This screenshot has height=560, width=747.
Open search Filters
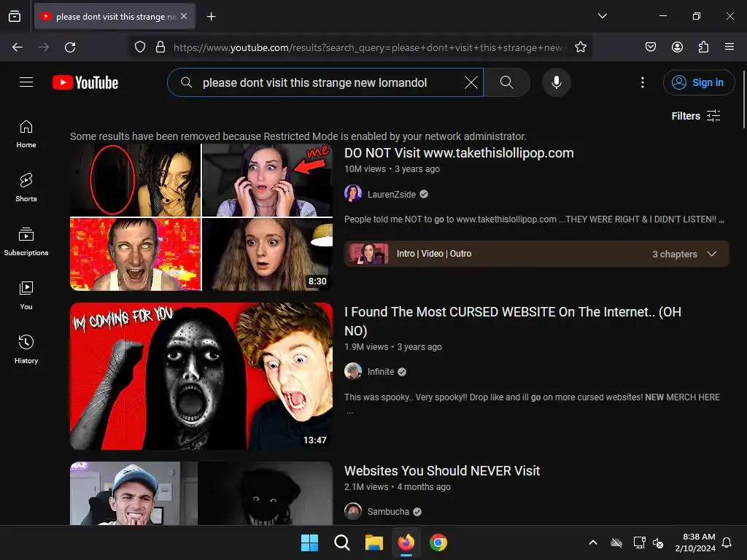(695, 116)
